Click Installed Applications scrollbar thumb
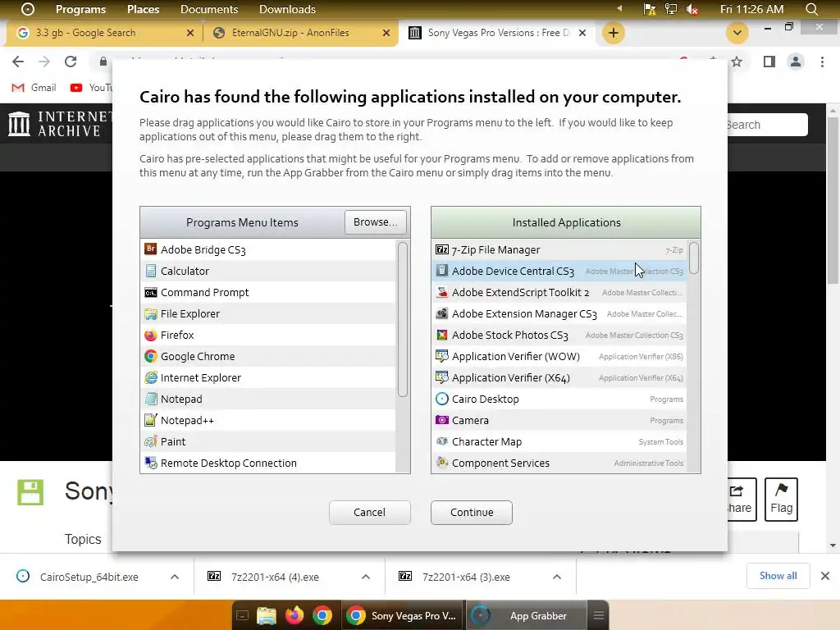Viewport: 840px width, 630px height. 694,258
